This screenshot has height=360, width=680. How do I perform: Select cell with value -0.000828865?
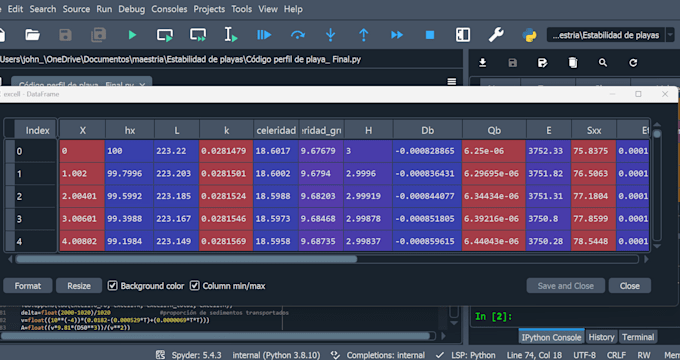(x=428, y=151)
